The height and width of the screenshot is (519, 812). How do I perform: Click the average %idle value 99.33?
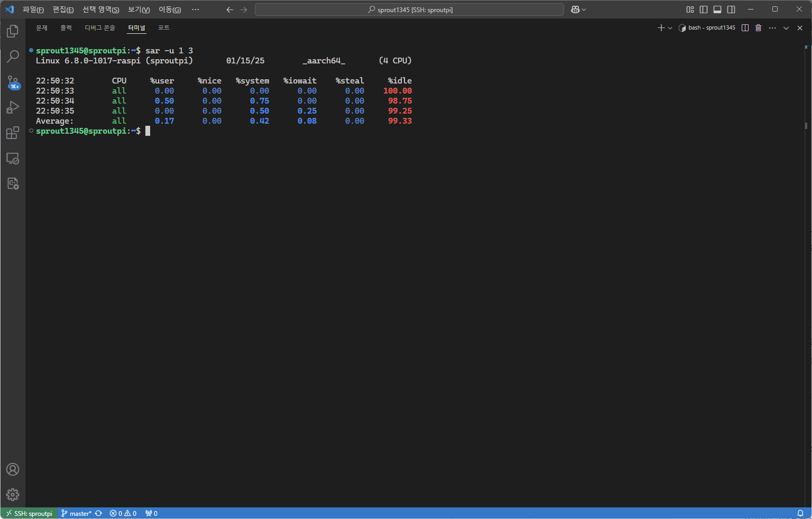(400, 121)
